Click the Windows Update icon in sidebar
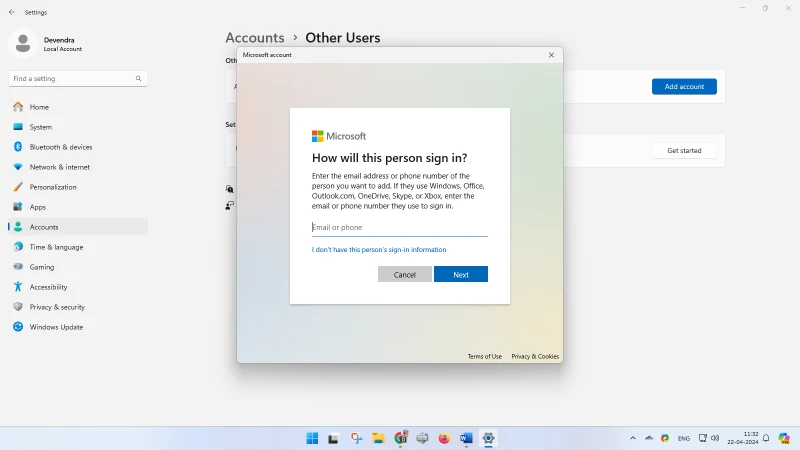The height and width of the screenshot is (450, 800). click(x=18, y=327)
